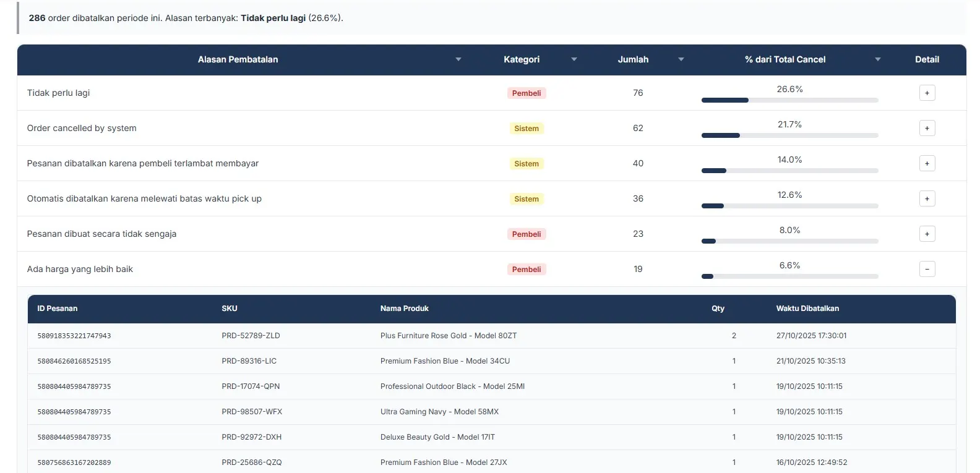
Task: Click SKU PRD-98507-WFX
Action: click(252, 412)
